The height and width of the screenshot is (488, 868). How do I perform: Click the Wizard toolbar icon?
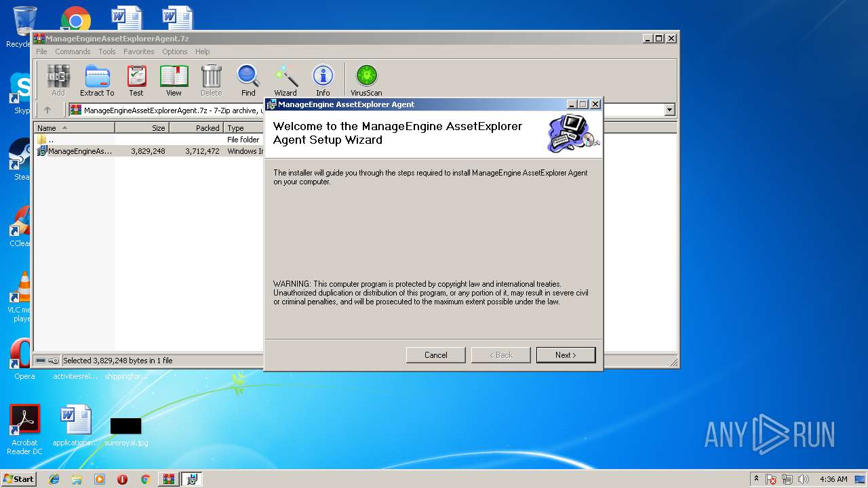coord(285,81)
